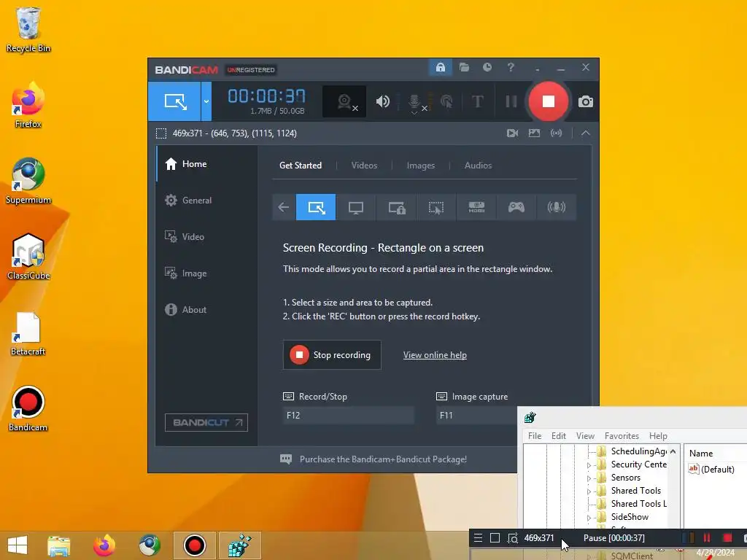Select the (Default) registry value

click(712, 469)
